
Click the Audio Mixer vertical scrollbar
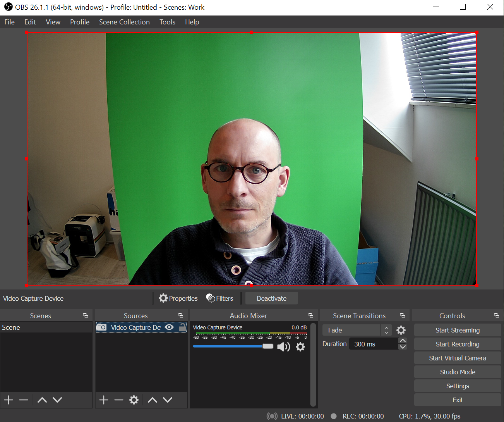pos(313,365)
